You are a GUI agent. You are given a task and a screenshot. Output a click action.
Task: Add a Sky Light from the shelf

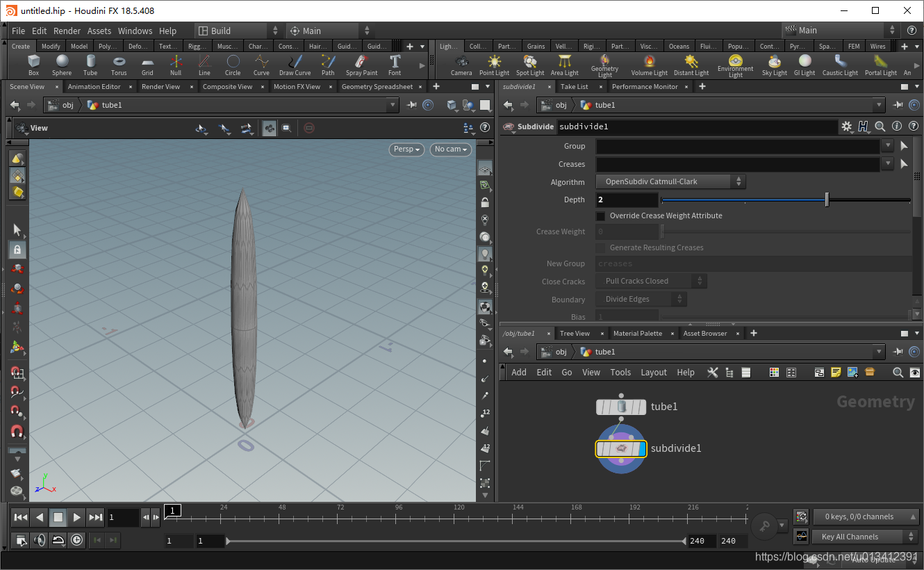pyautogui.click(x=775, y=65)
